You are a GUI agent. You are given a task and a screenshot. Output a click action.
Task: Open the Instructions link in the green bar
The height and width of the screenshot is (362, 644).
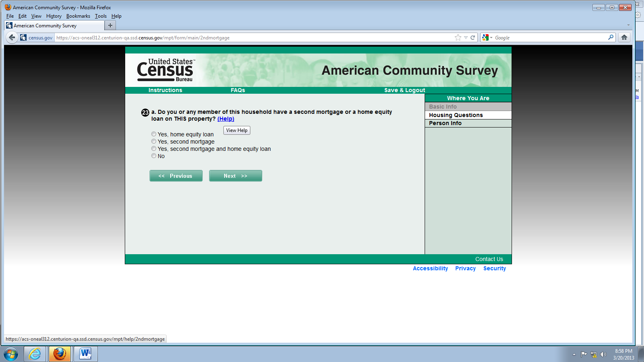(x=165, y=90)
